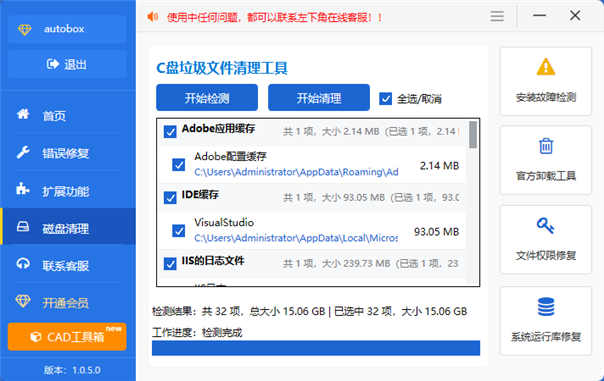This screenshot has height=381, width=604.
Task: Uncheck the Adobe应用缓存 group checkbox
Action: 170,132
